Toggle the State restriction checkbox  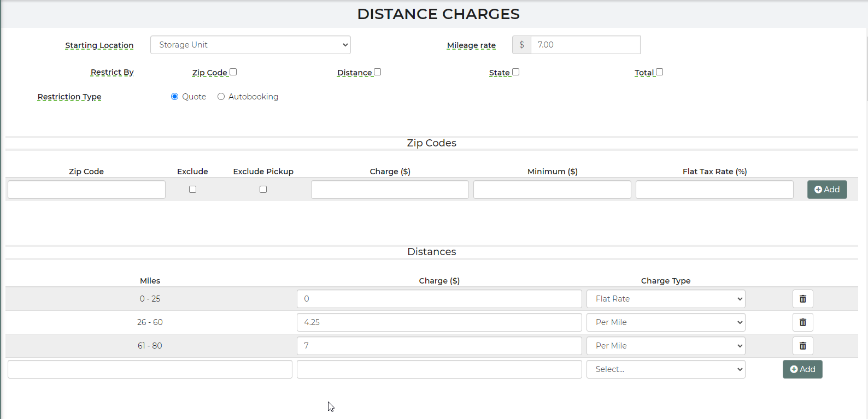point(516,72)
